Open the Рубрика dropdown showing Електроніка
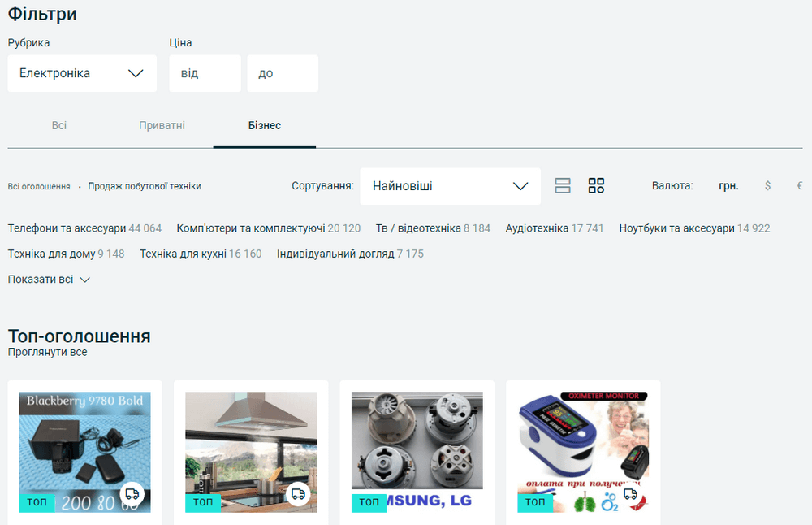Screen dimensions: 812x525 [x=81, y=72]
